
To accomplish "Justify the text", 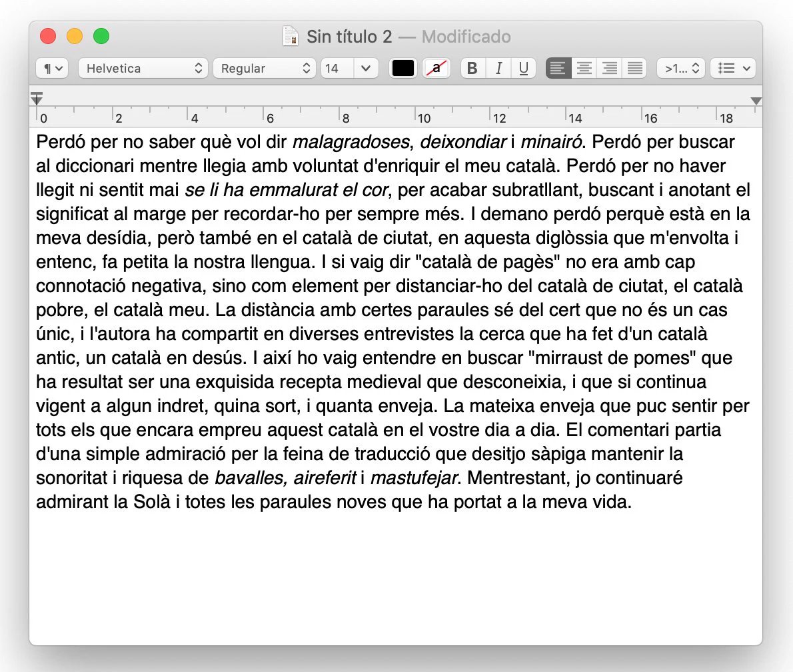I will coord(634,68).
